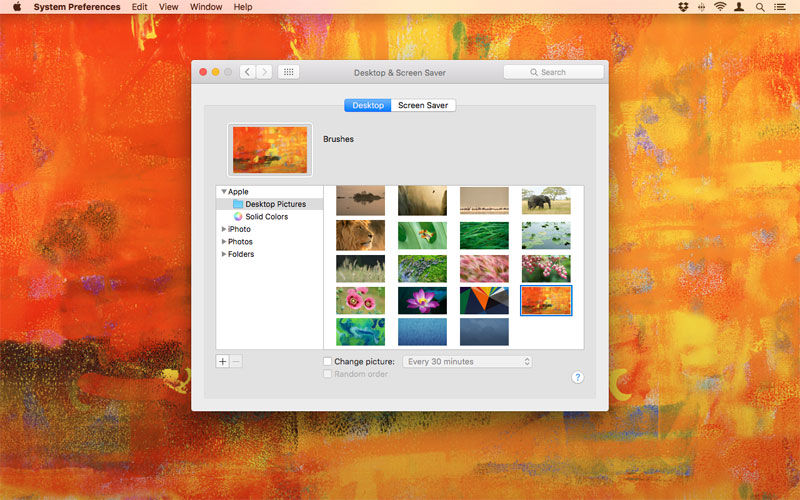Open the Edit menu
Screen dimensions: 800x500
pyautogui.click(x=139, y=7)
